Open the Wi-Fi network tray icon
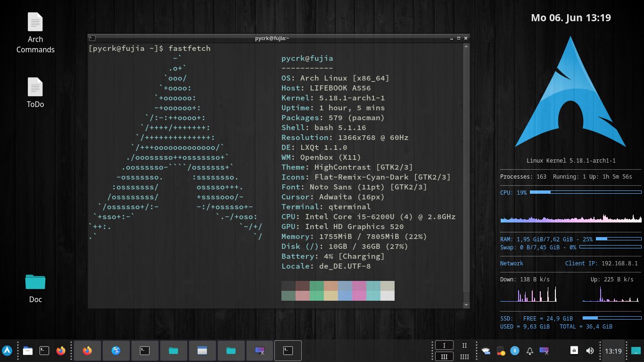This screenshot has width=644, height=362. 486,351
